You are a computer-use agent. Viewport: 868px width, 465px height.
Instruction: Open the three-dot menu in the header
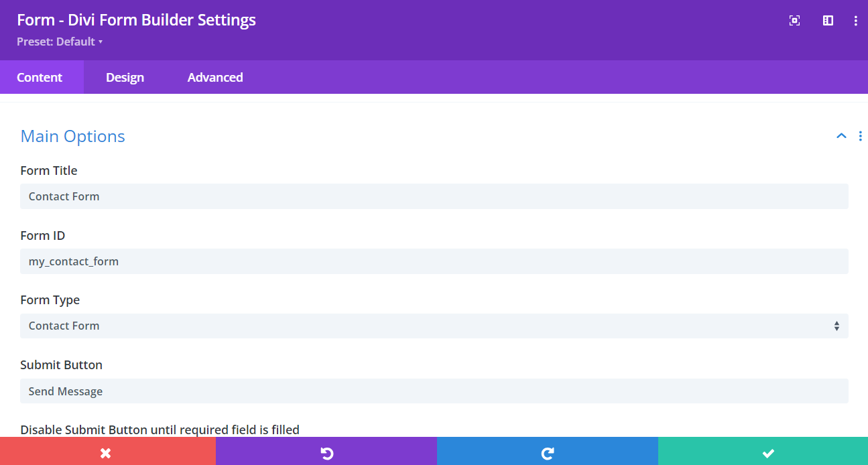(855, 20)
